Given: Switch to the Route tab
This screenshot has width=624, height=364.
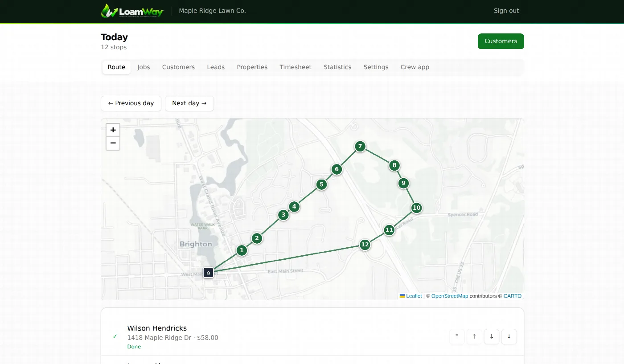Looking at the screenshot, I should [x=116, y=67].
